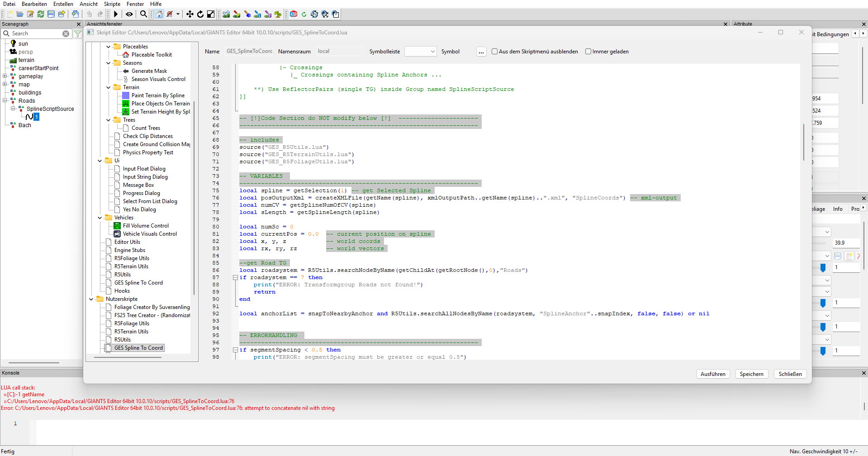The width and height of the screenshot is (868, 456).
Task: Select the Rotate tool icon
Action: click(x=200, y=14)
